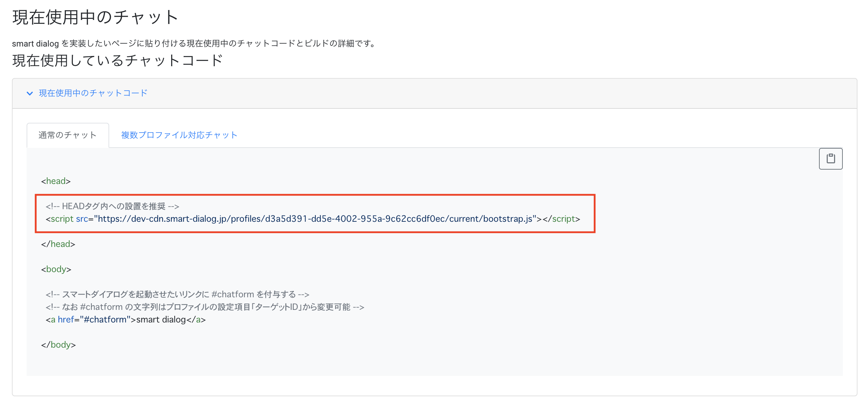Click the ターゲットID comment line

(205, 307)
